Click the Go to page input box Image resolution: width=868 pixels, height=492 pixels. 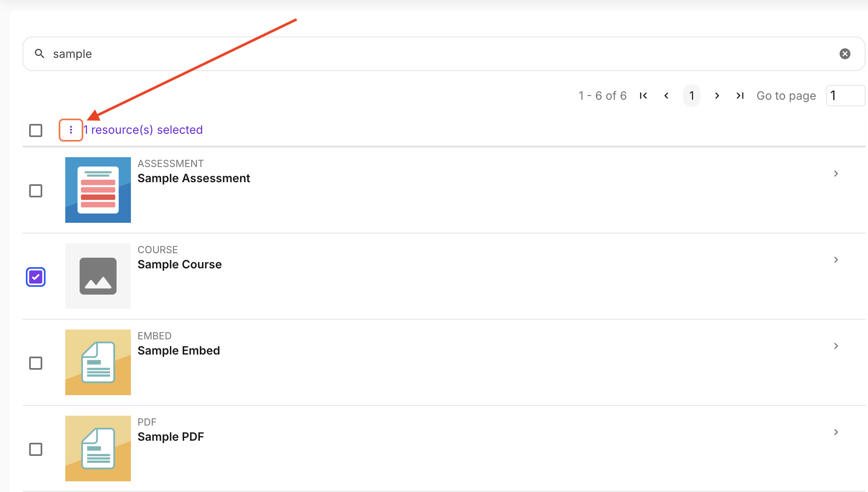pyautogui.click(x=846, y=96)
